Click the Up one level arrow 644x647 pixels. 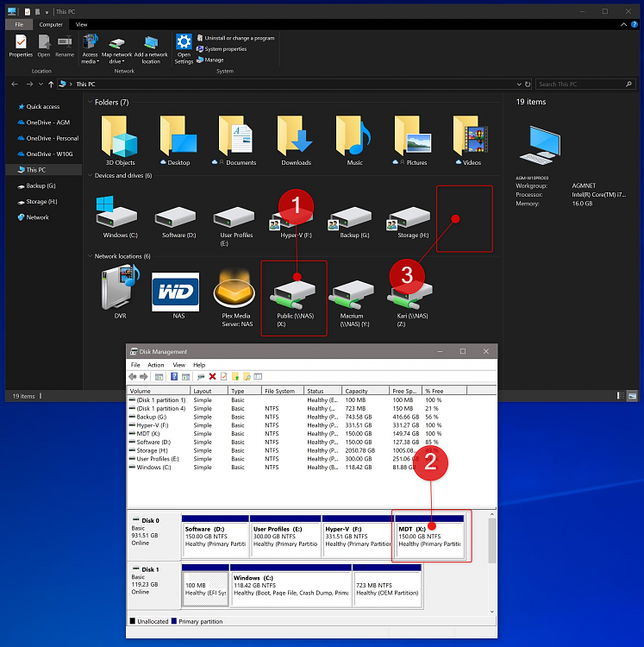(51, 85)
